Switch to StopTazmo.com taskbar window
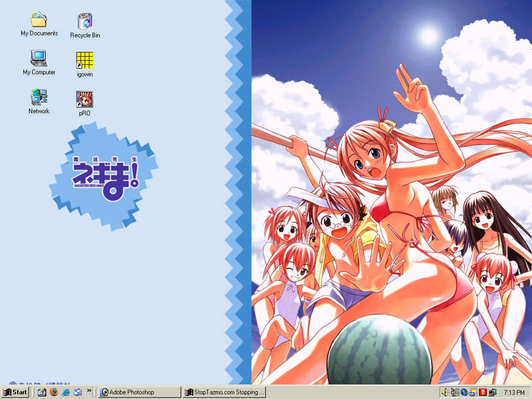532x399 pixels. tap(224, 392)
